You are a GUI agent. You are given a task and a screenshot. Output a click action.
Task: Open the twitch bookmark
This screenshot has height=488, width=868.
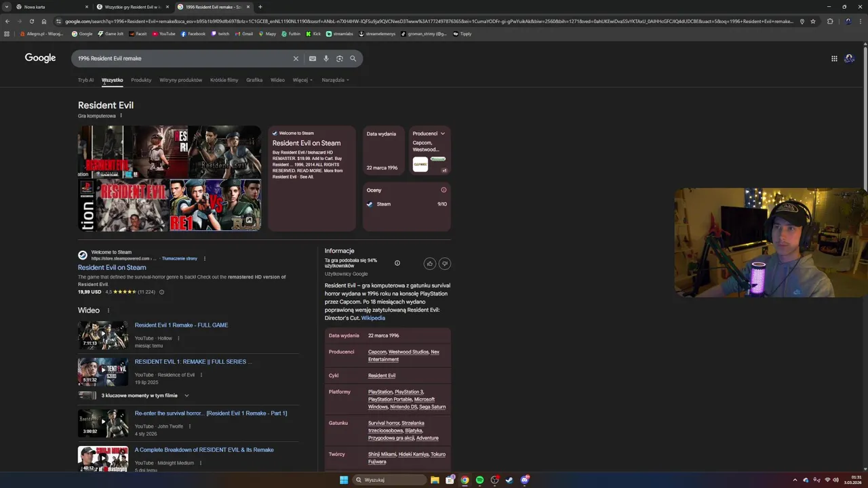tap(220, 33)
